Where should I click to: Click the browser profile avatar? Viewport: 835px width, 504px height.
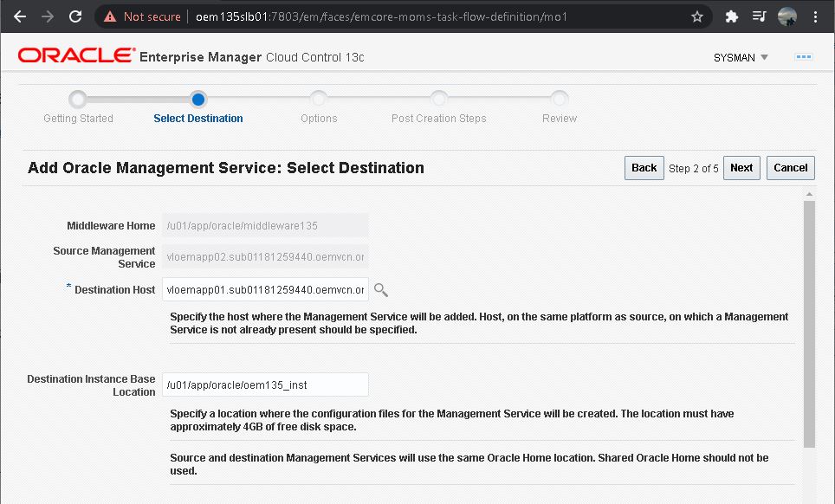786,16
